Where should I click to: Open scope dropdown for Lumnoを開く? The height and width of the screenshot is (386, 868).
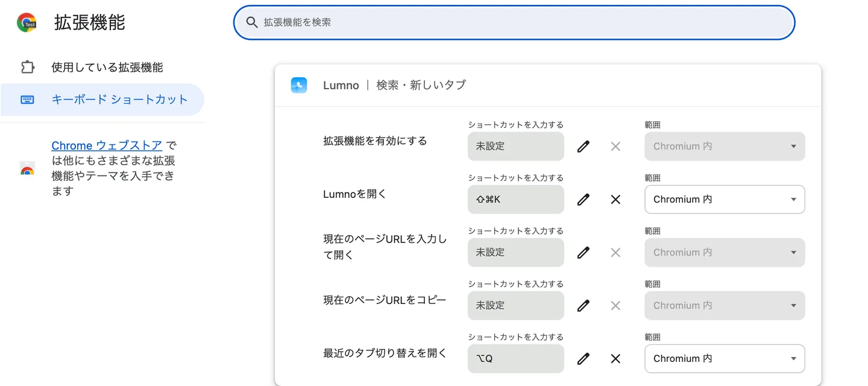point(725,200)
